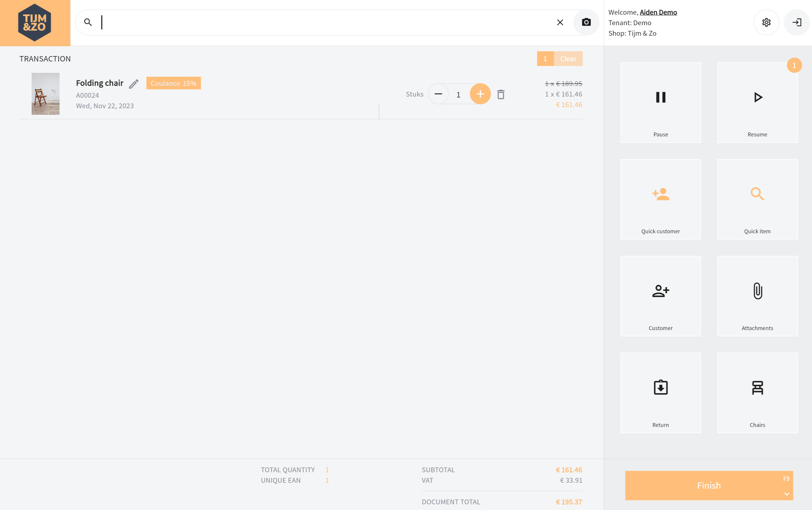Open the Aiden Demo profile link
This screenshot has height=510, width=812.
click(658, 12)
